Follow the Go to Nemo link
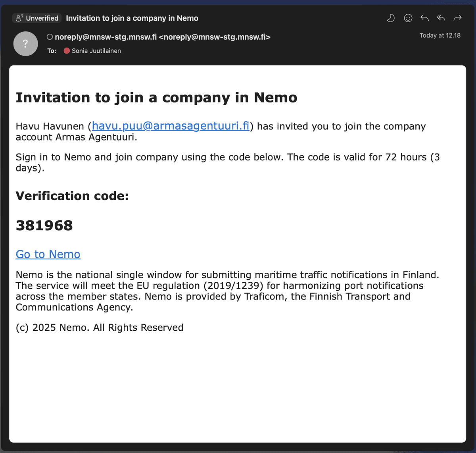This screenshot has height=453, width=476. click(48, 254)
